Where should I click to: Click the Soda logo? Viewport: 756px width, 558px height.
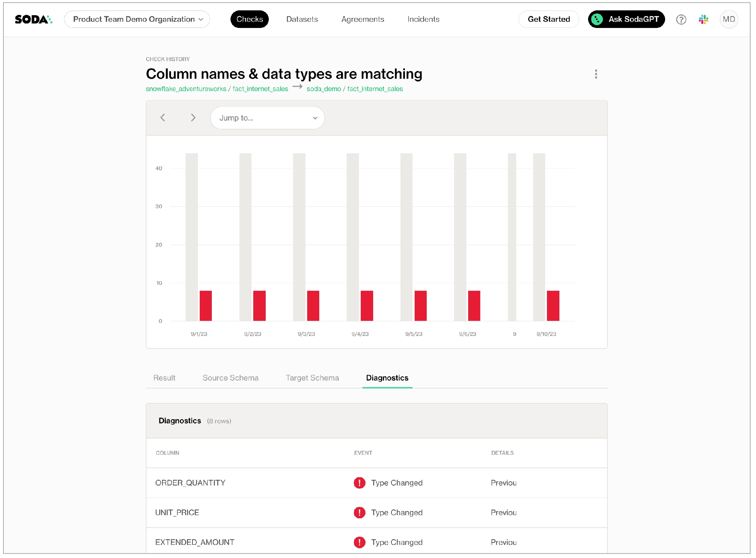point(33,19)
